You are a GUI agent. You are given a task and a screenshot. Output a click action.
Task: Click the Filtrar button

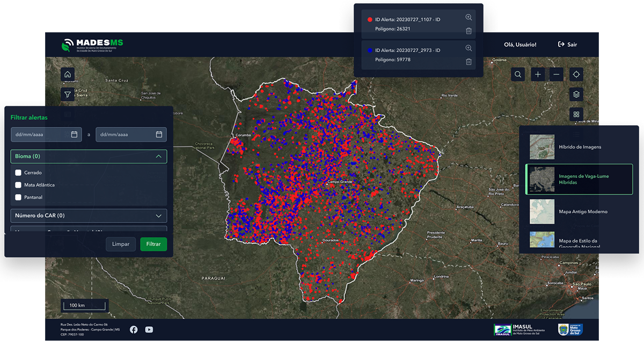153,244
